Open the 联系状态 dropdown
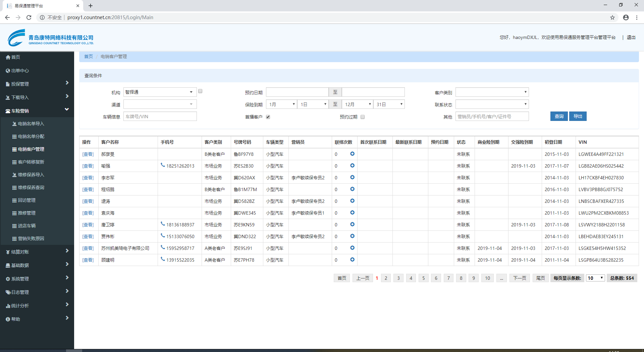Viewport: 644px width, 352px height. (492, 104)
